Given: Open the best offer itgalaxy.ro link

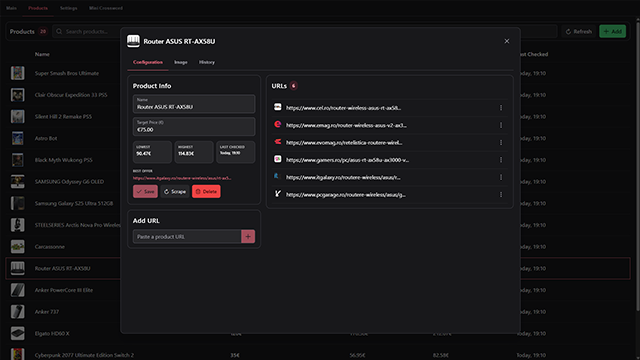Looking at the screenshot, I should pyautogui.click(x=182, y=178).
